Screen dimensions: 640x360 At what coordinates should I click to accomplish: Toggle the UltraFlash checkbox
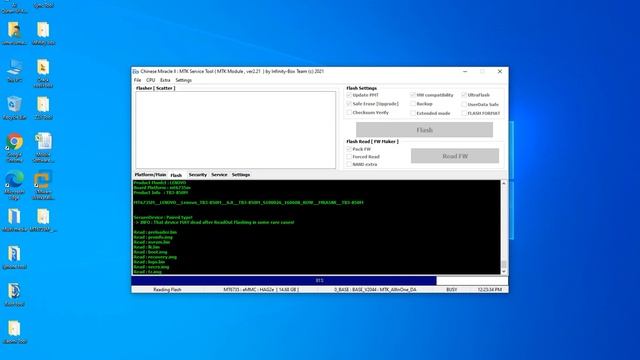[x=464, y=95]
